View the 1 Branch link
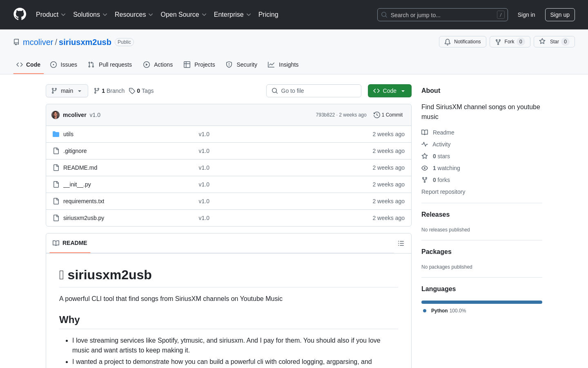588x368 pixels. point(109,91)
